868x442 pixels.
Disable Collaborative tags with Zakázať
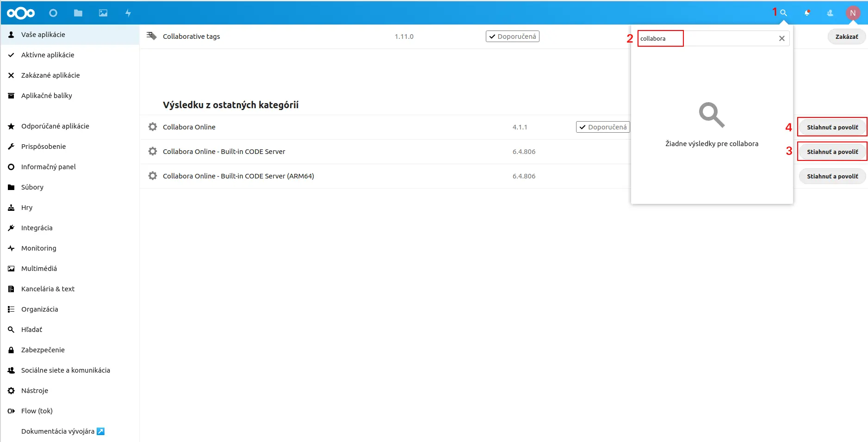pos(846,37)
